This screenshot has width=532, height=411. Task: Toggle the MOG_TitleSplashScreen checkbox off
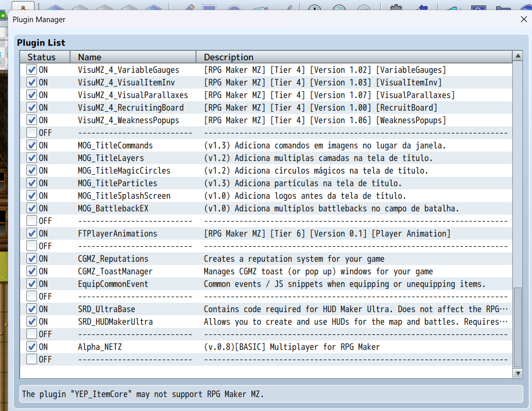32,195
